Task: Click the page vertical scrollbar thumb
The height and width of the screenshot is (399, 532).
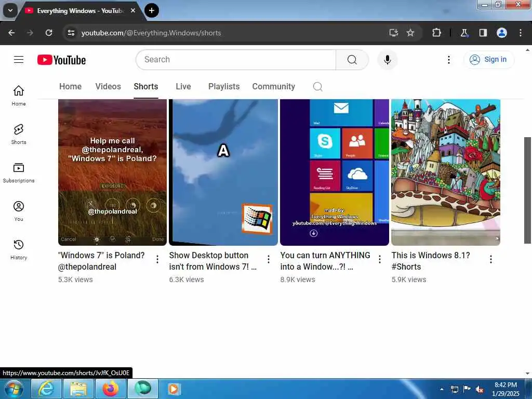Action: [x=527, y=190]
